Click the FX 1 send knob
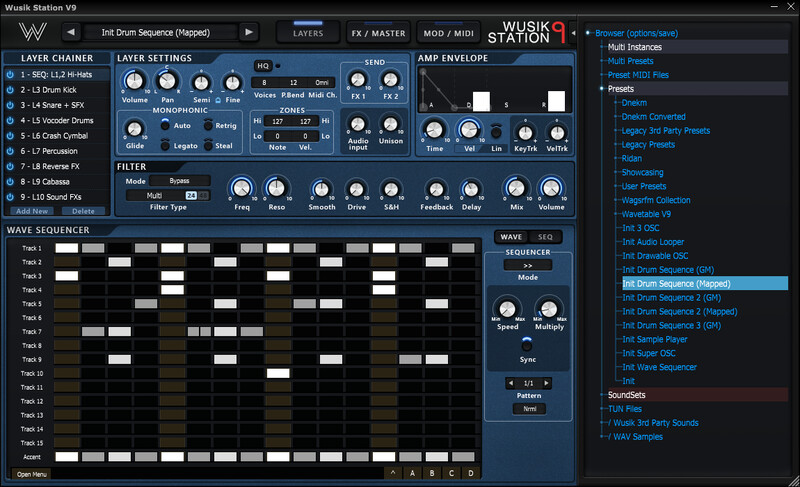 358,80
